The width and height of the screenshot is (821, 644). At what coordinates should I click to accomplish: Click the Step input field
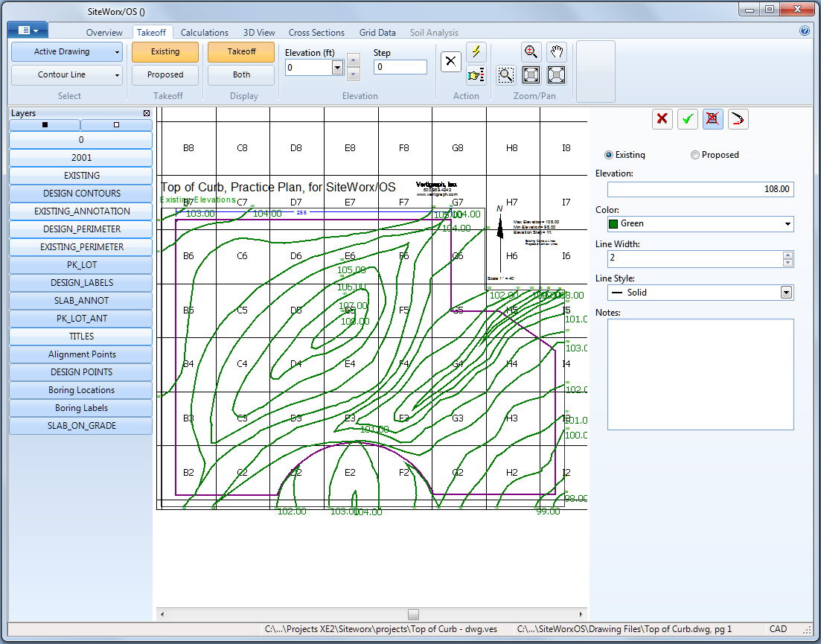click(400, 67)
